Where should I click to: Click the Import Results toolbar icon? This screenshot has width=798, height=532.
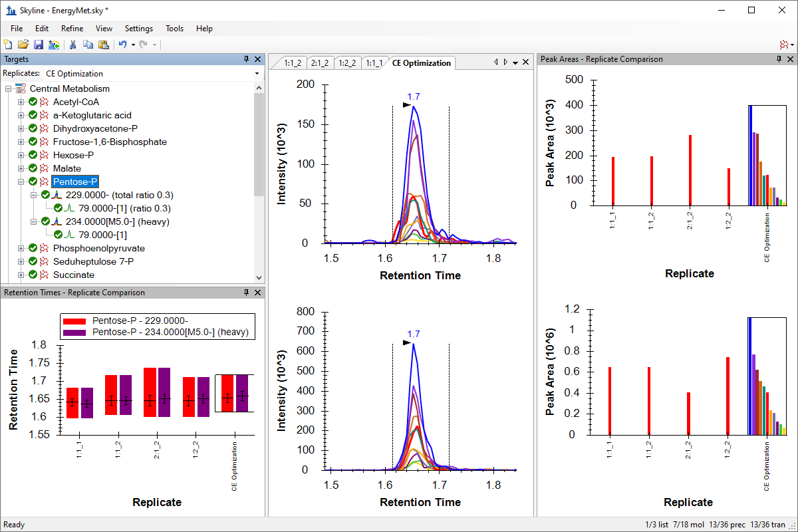pos(54,45)
